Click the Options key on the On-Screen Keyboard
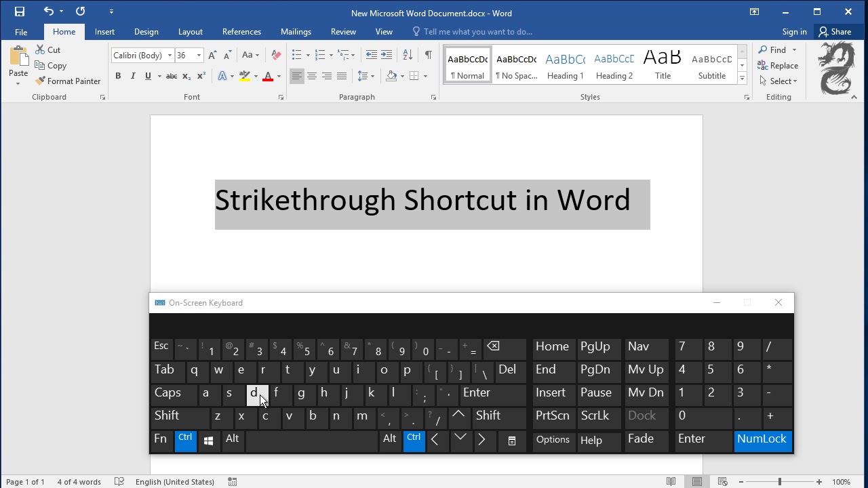The height and width of the screenshot is (488, 868). click(553, 441)
